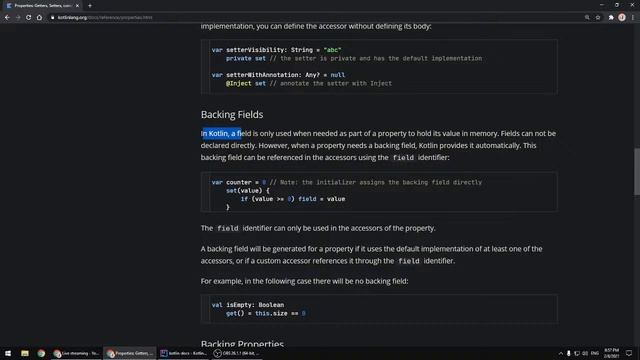This screenshot has width=640, height=360.
Task: Select the Properties: Getters, Setters browser tab
Action: tap(42, 6)
